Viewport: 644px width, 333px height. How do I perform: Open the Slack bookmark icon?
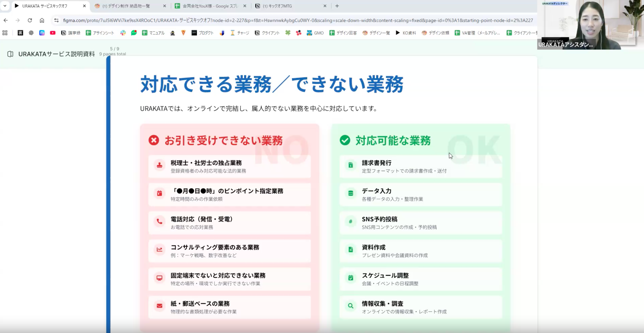[123, 33]
